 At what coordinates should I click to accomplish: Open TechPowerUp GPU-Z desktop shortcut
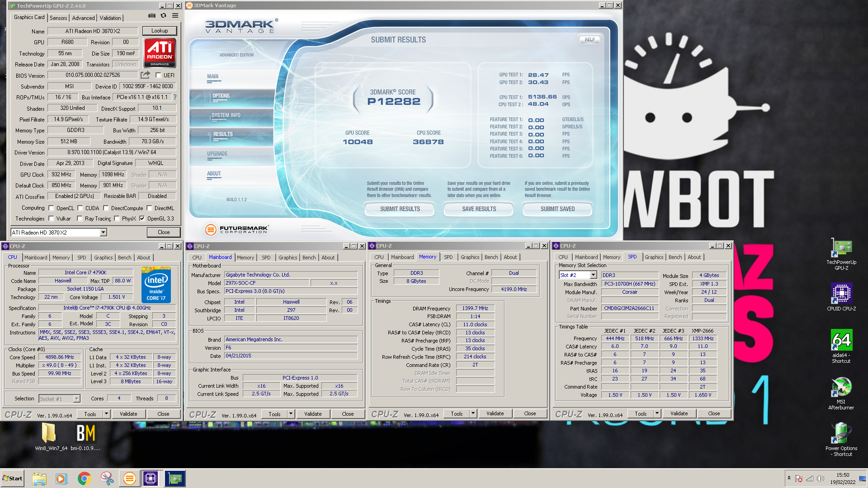coord(841,254)
